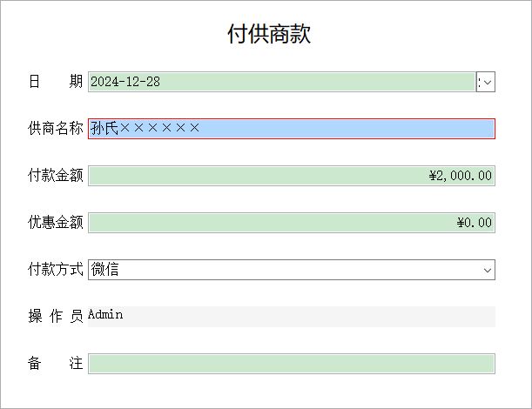This screenshot has height=409, width=532.
Task: Click the 微信 text in payment method combo
Action: point(104,270)
